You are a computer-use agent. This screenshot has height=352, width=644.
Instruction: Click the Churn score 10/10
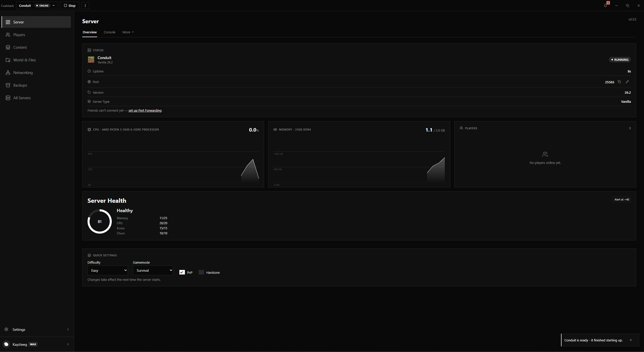click(163, 233)
